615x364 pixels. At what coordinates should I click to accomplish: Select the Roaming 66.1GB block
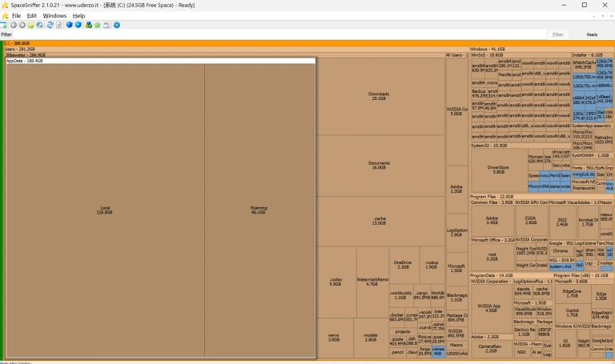(x=259, y=210)
